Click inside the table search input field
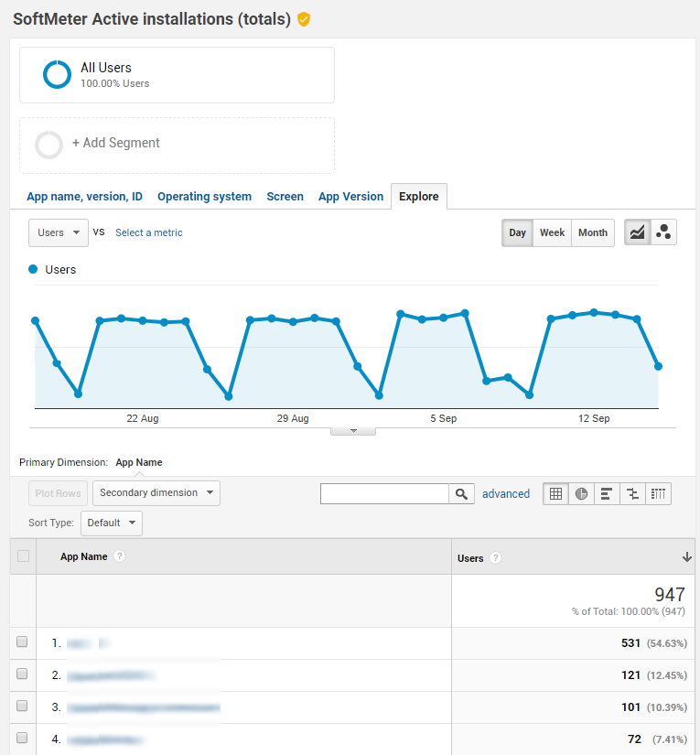Image resolution: width=700 pixels, height=755 pixels. [384, 494]
